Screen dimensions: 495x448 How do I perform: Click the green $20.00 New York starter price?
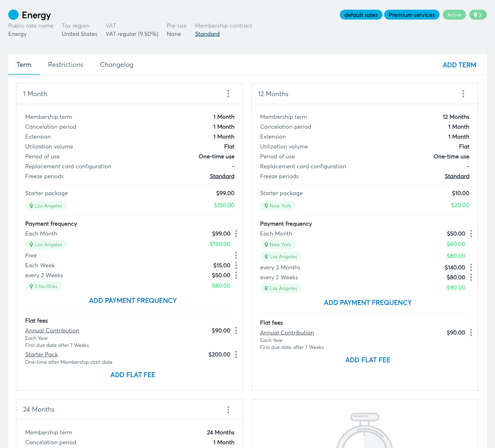(x=460, y=205)
